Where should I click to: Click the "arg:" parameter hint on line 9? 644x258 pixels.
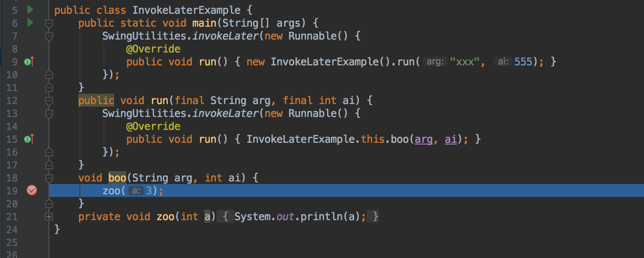[x=435, y=61]
